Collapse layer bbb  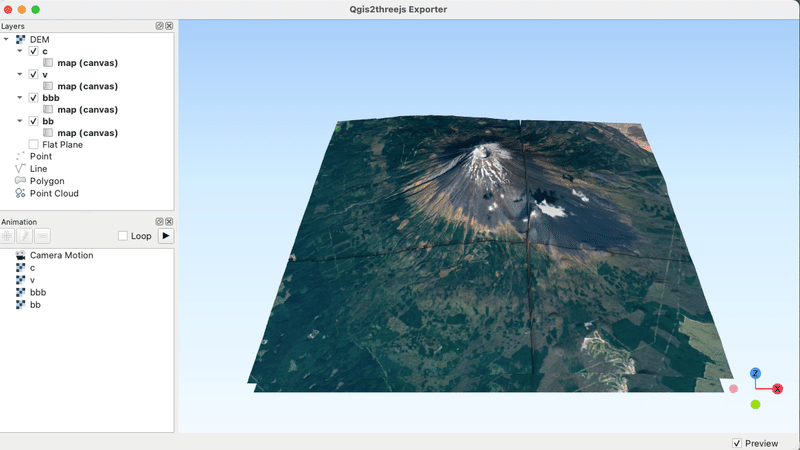[x=20, y=97]
